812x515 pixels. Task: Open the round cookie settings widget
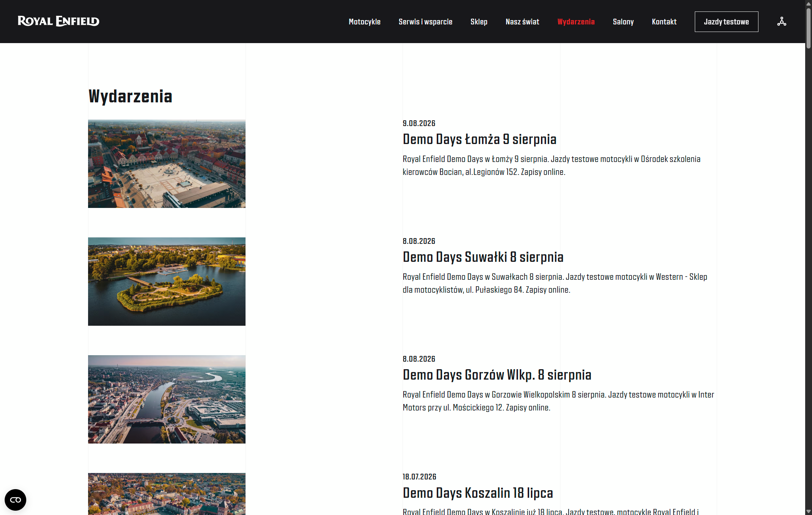[x=15, y=500]
